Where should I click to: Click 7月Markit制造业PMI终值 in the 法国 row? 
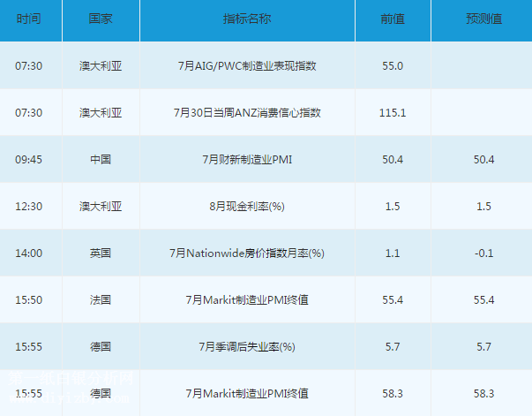247,300
